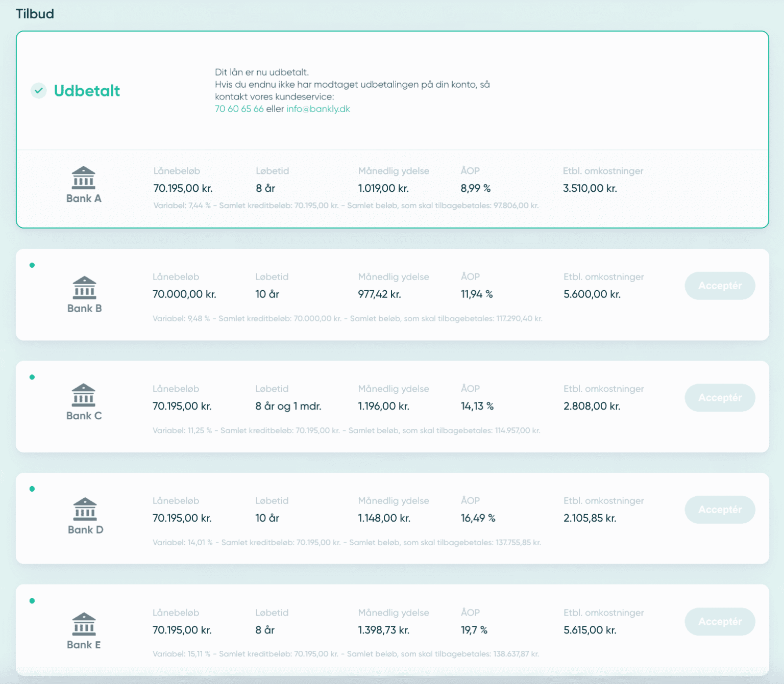
Task: Click establishment cost 2.105,85 kr.
Action: [590, 518]
